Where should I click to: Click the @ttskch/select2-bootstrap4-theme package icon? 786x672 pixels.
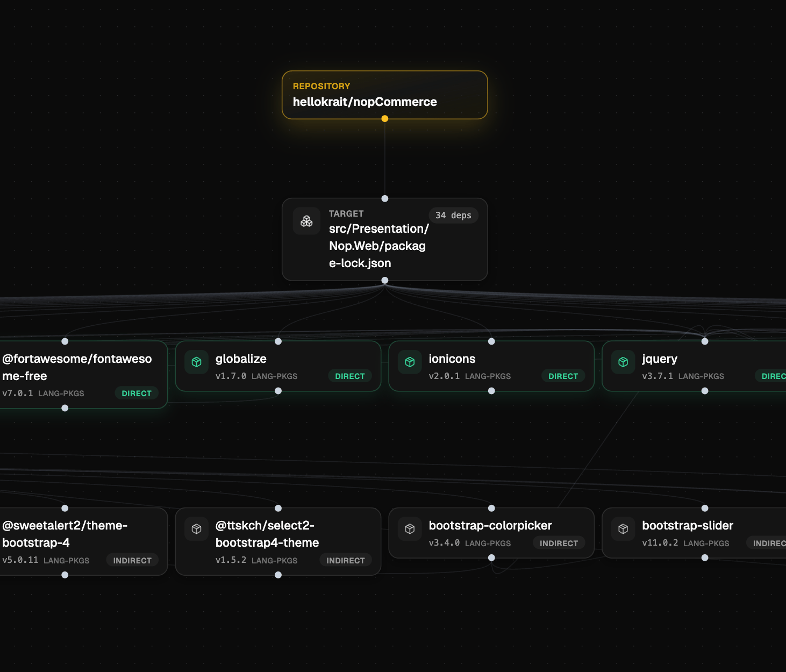pyautogui.click(x=197, y=529)
